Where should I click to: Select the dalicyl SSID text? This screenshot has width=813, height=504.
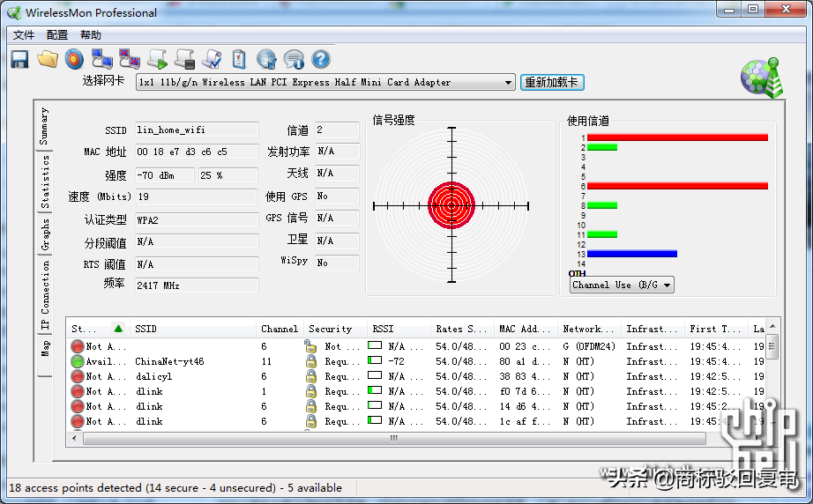tap(153, 376)
